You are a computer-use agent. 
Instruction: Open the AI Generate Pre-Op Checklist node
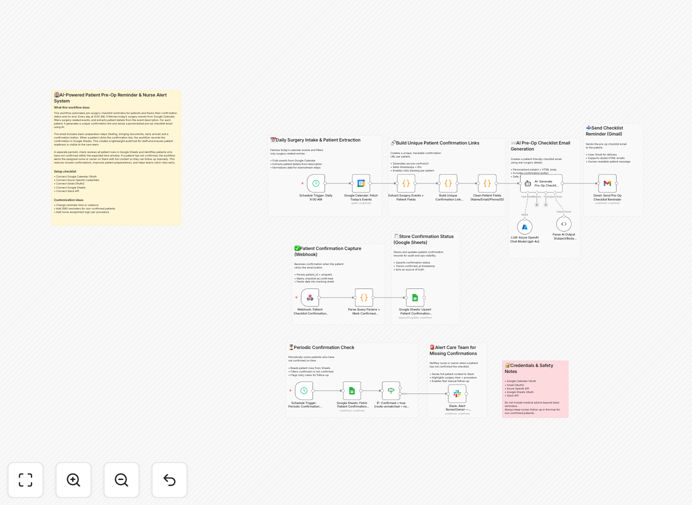[541, 183]
